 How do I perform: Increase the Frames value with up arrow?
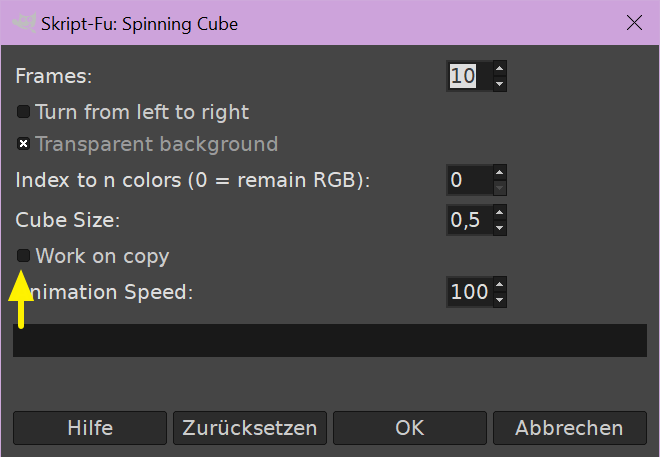coord(500,69)
